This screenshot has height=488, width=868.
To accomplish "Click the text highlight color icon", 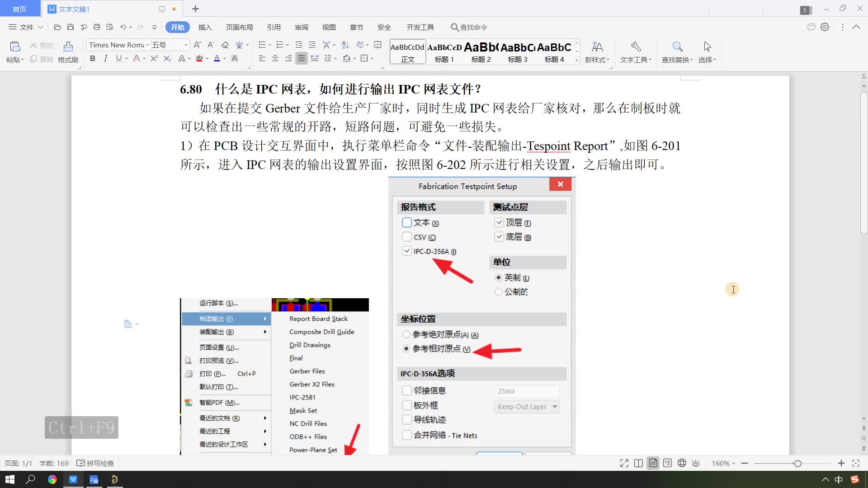I will point(200,58).
